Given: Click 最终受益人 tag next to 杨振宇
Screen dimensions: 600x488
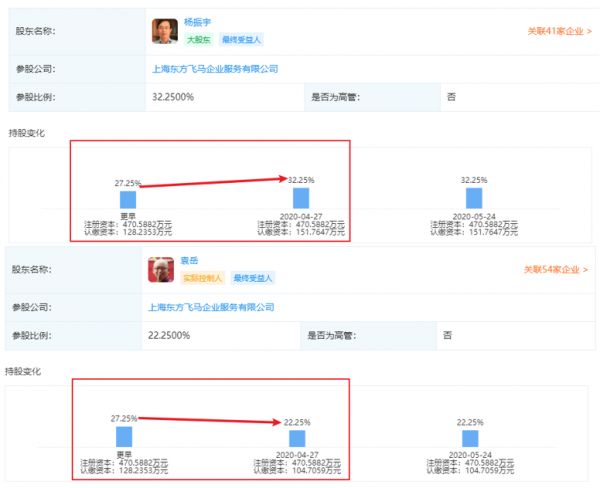Looking at the screenshot, I should tap(242, 39).
